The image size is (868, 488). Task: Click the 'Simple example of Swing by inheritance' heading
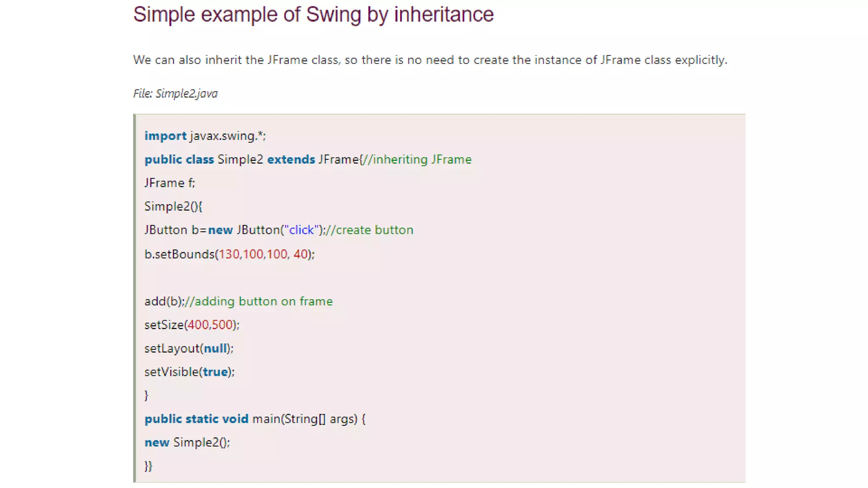point(313,15)
